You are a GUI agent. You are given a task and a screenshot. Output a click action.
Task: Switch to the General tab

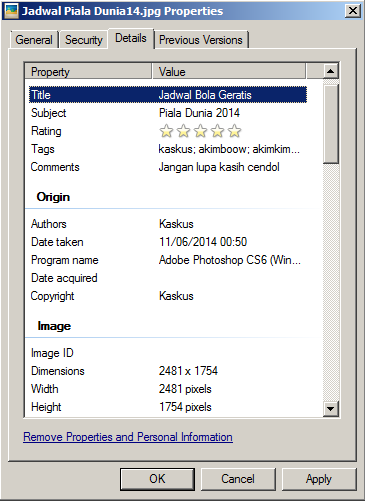[x=34, y=40]
